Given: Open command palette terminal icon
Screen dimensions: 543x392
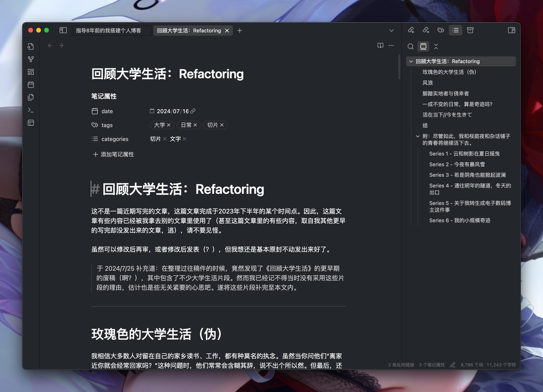Looking at the screenshot, I should (x=31, y=110).
